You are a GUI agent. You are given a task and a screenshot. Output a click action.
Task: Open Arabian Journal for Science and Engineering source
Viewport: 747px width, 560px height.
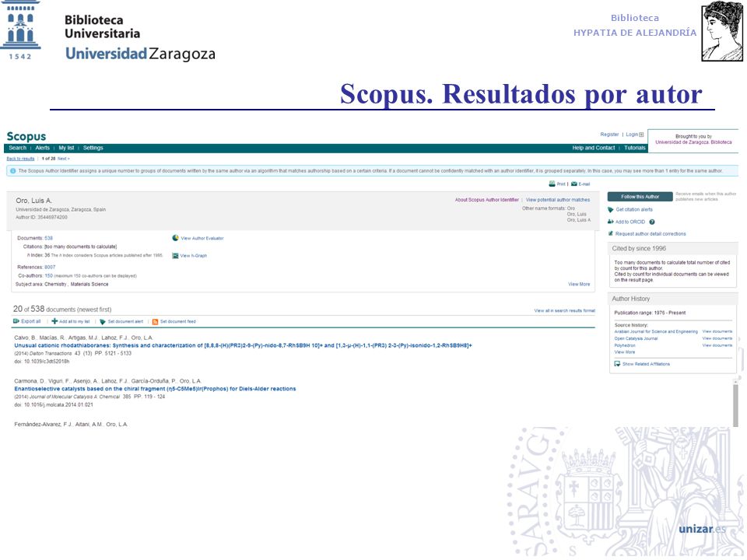[656, 331]
